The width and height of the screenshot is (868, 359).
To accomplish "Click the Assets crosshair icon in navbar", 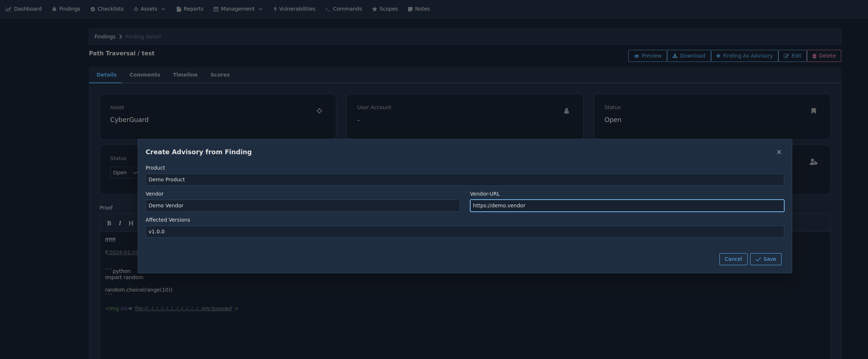I will [136, 9].
